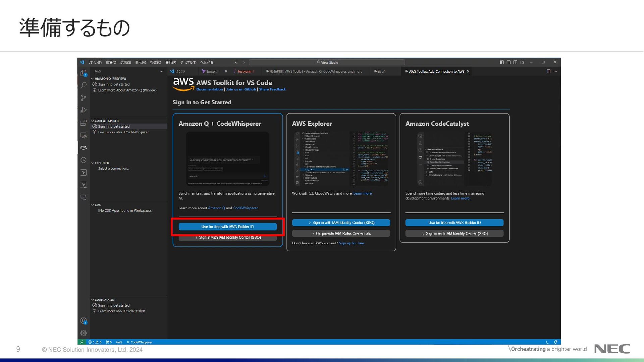This screenshot has height=362, width=644.
Task: Expand Or, provide IAM Roles Credentials
Action: point(341,233)
